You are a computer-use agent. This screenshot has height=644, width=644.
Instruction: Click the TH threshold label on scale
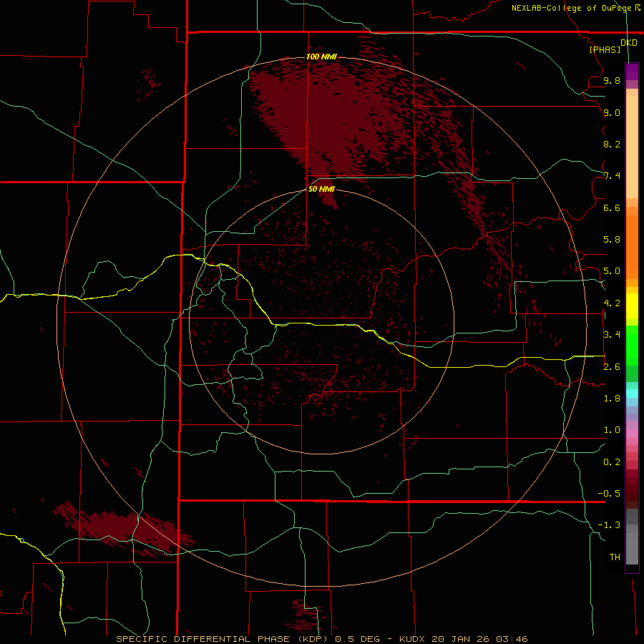615,557
